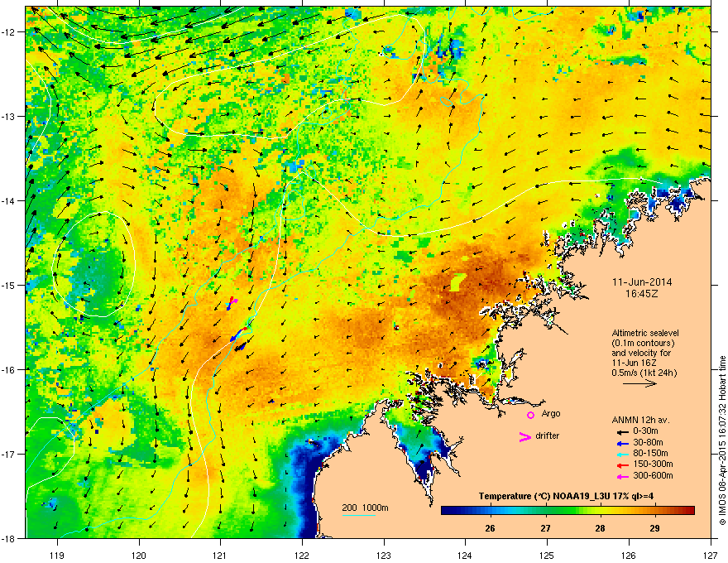Click the '200 1000m' bathymetry label
The height and width of the screenshot is (563, 728).
point(366,508)
